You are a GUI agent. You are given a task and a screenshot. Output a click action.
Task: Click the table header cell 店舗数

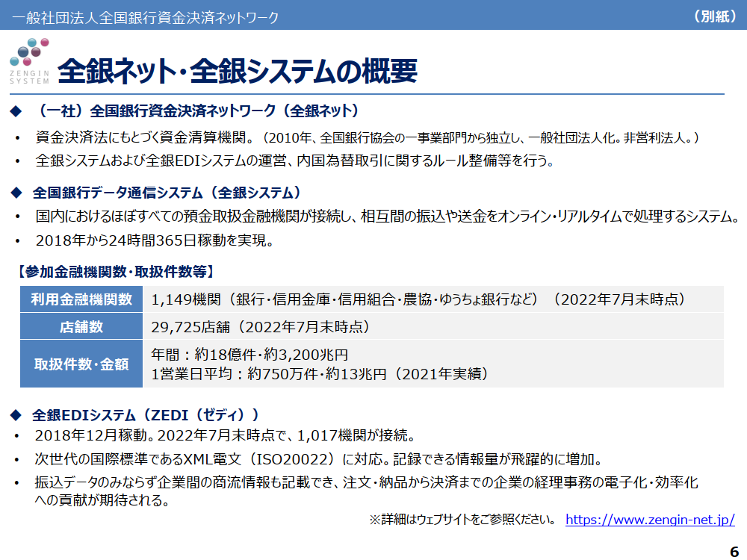[x=81, y=327]
